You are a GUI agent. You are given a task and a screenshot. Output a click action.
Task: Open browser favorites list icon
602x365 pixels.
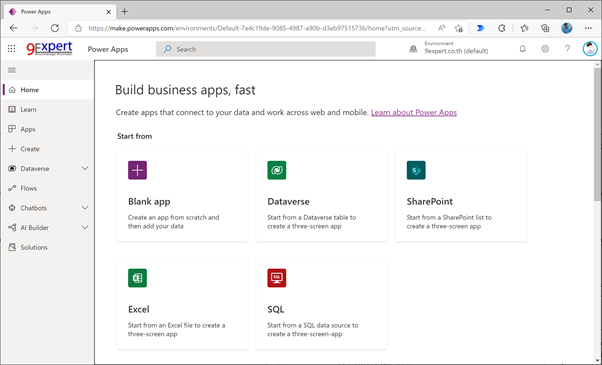[x=524, y=28]
